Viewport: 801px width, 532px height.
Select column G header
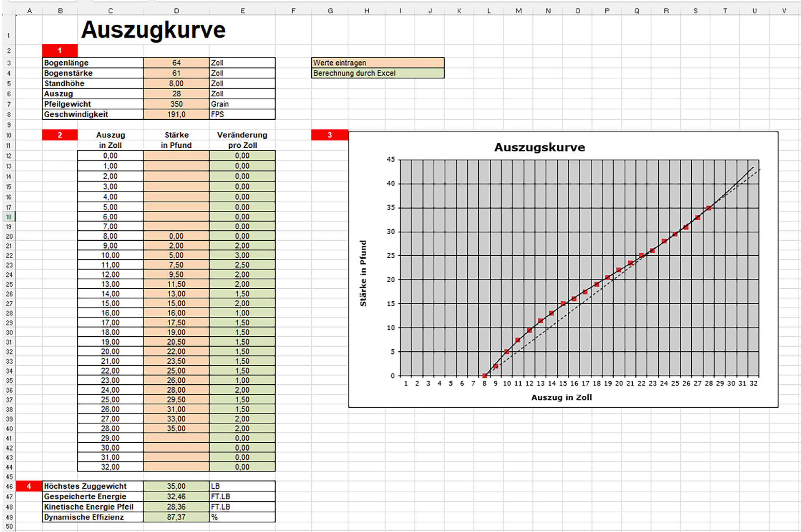pyautogui.click(x=330, y=11)
